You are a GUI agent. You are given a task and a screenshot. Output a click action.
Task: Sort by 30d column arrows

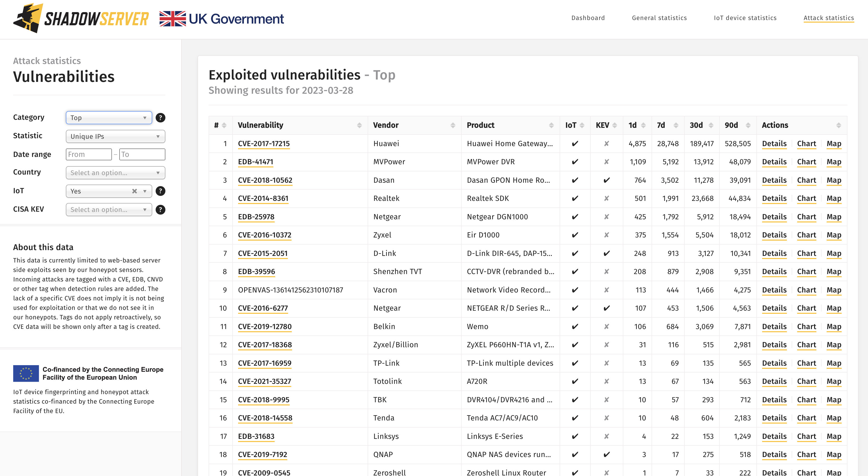711,125
